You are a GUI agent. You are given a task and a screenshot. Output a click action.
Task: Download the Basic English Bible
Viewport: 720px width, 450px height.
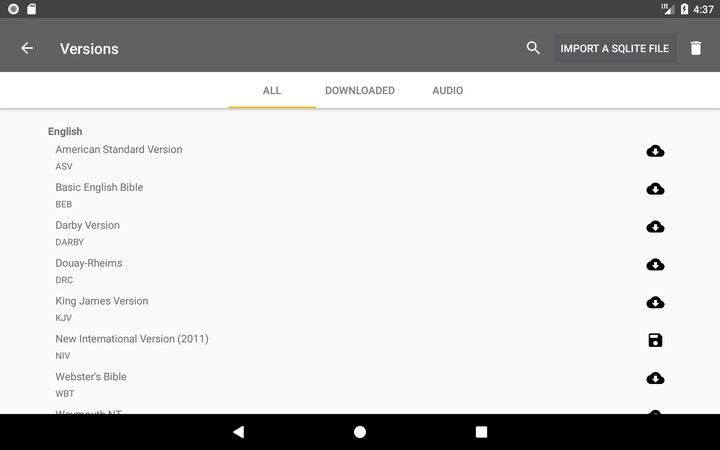tap(655, 189)
